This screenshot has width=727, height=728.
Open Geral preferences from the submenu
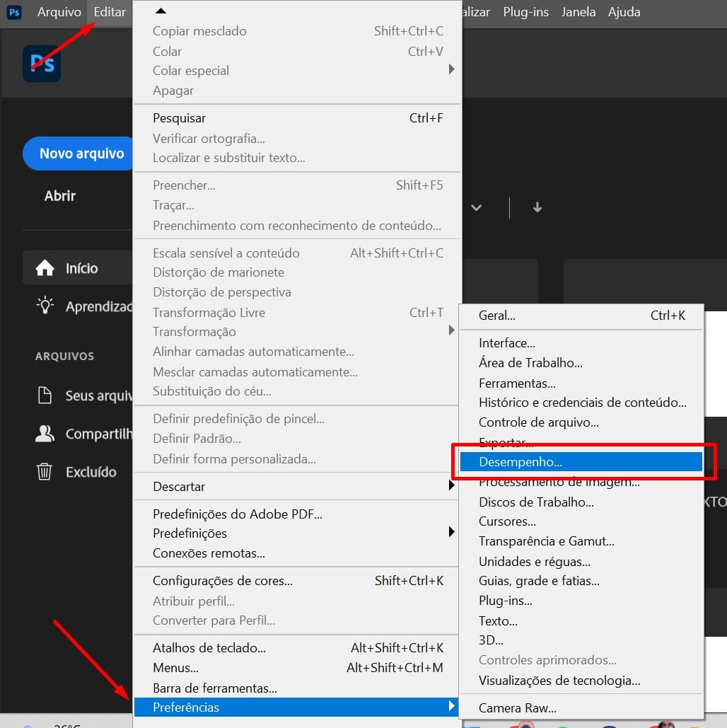[x=581, y=316]
